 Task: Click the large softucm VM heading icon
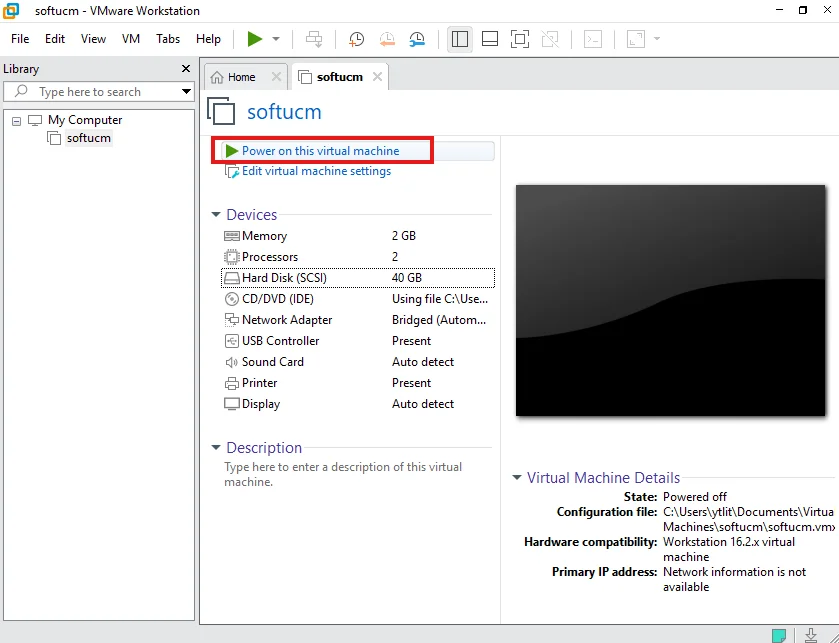pyautogui.click(x=221, y=111)
